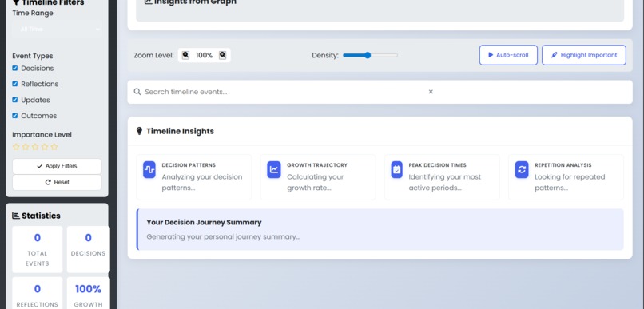Click the Event Types label
Screen dimensions: 644x309
(33, 56)
